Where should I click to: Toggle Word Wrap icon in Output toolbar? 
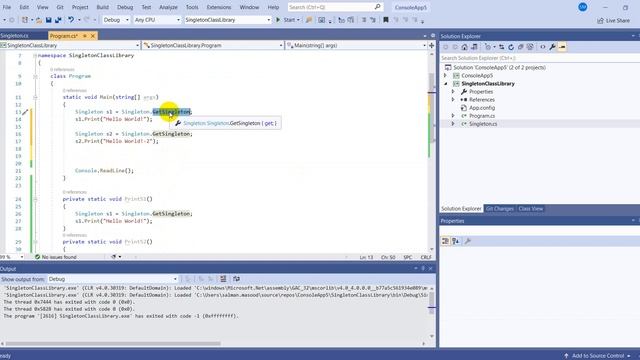click(236, 279)
